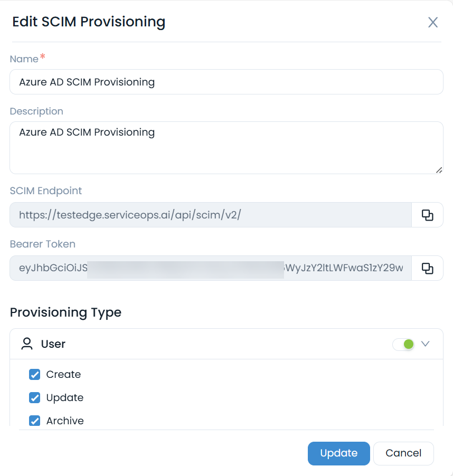453x476 pixels.
Task: Focus the Name input field
Action: click(x=226, y=82)
